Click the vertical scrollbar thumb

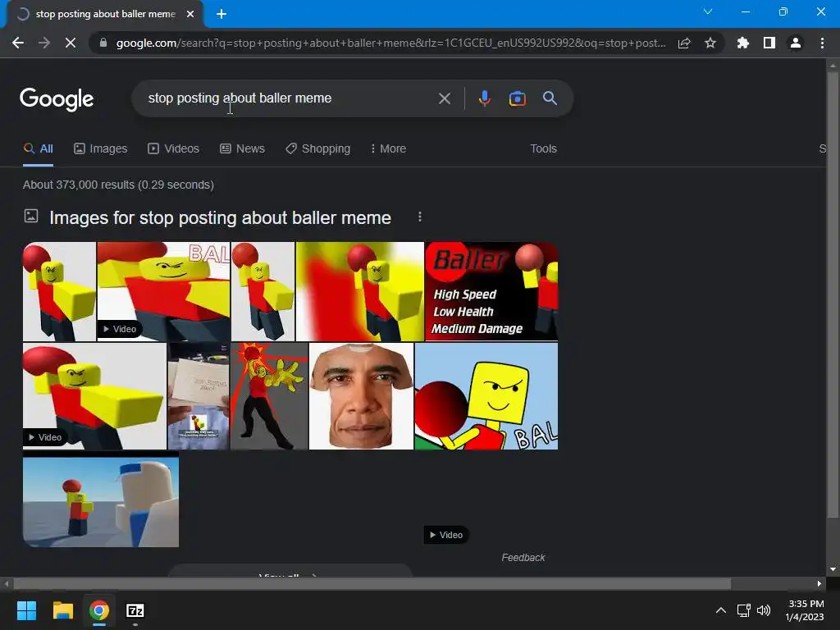(833, 294)
